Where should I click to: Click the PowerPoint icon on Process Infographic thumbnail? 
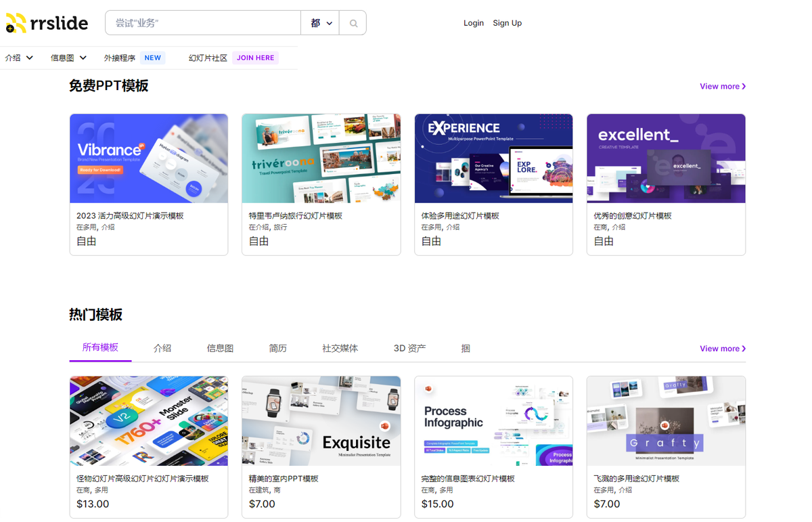click(429, 389)
